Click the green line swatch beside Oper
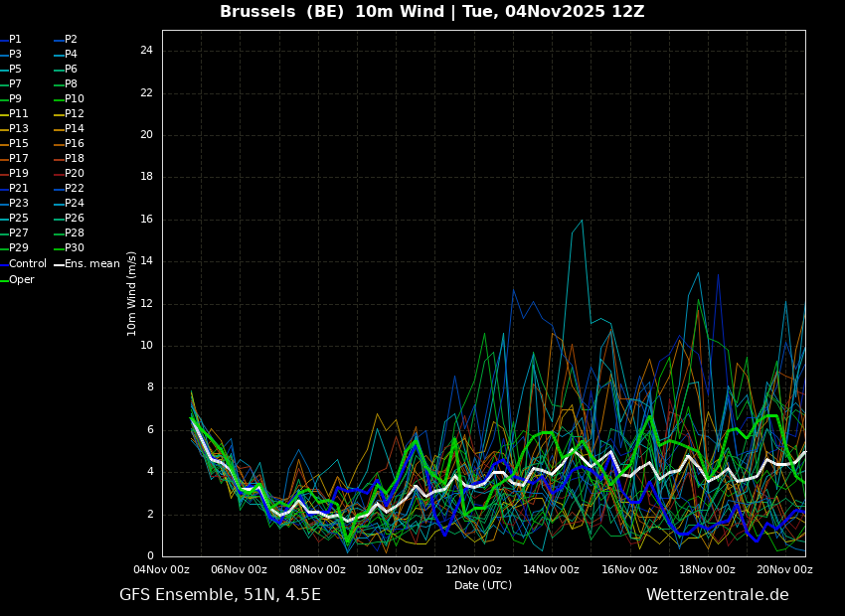 coord(4,280)
